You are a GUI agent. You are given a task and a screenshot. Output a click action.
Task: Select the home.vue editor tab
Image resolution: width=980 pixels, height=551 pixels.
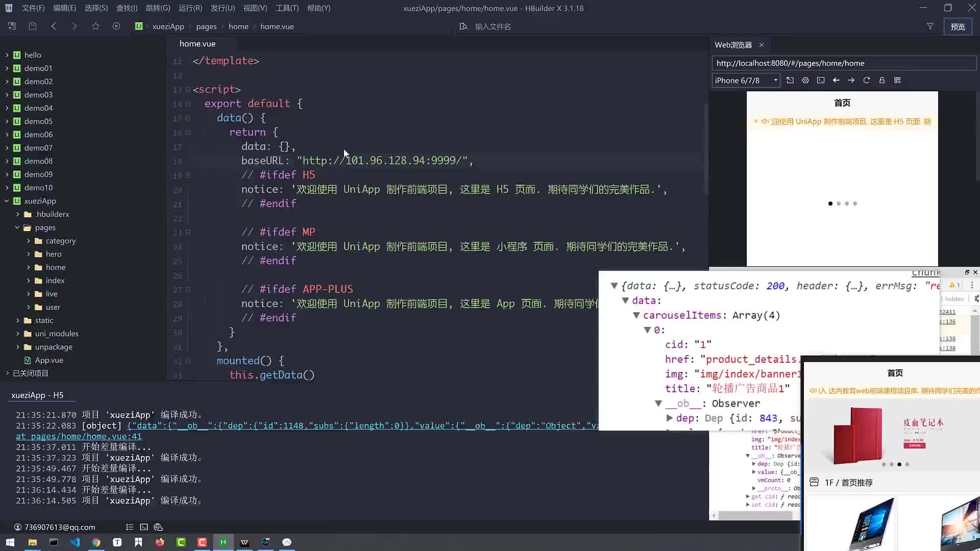point(198,44)
